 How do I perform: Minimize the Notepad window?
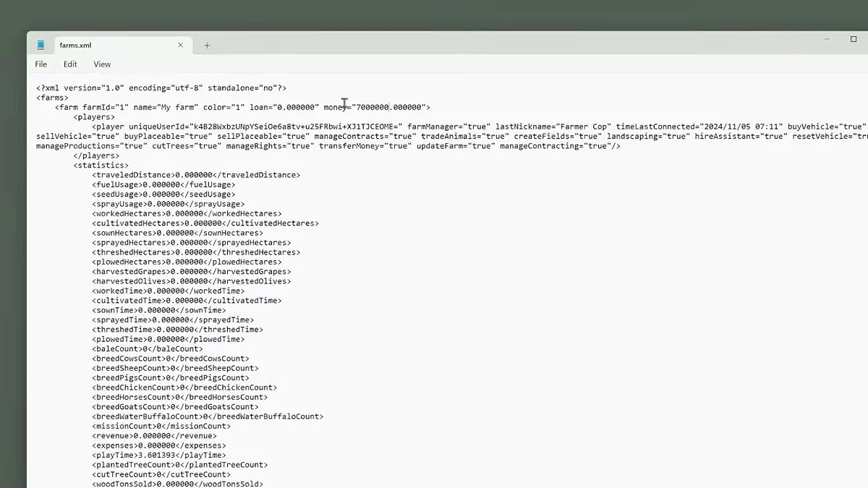point(826,39)
